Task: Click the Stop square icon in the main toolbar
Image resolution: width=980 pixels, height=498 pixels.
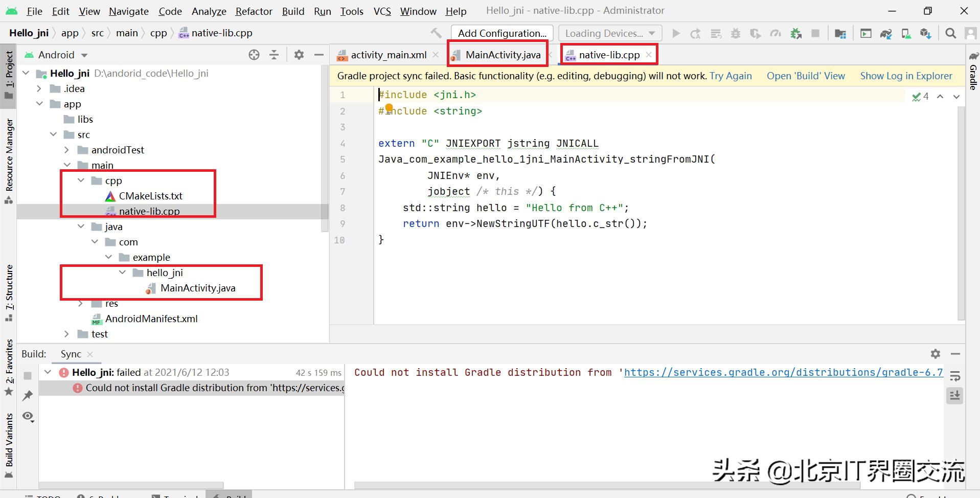Action: coord(815,33)
